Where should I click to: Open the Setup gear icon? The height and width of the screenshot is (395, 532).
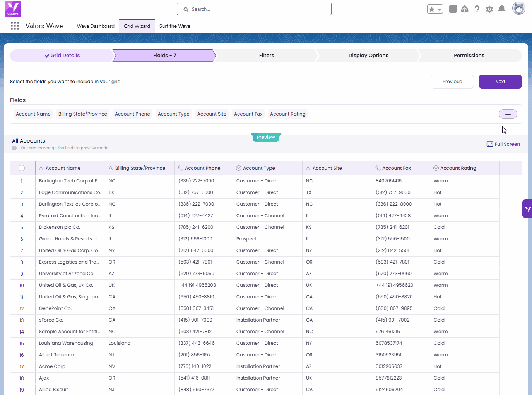pos(489,9)
